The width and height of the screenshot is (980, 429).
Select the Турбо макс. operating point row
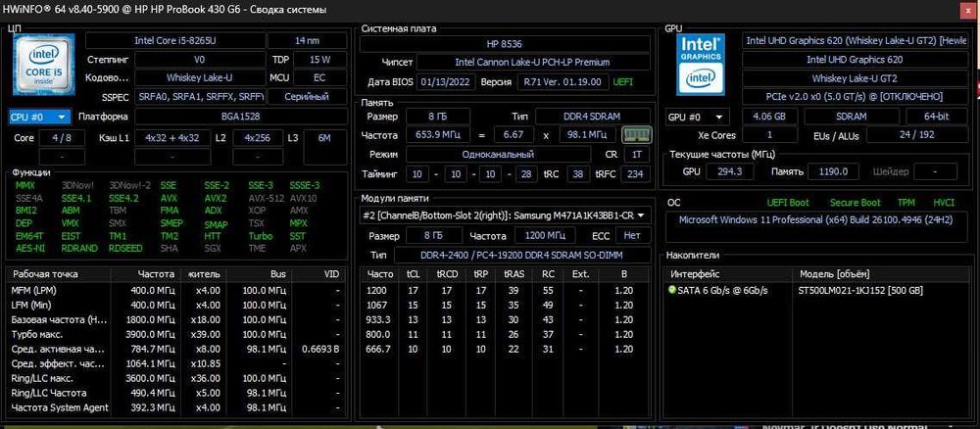175,334
